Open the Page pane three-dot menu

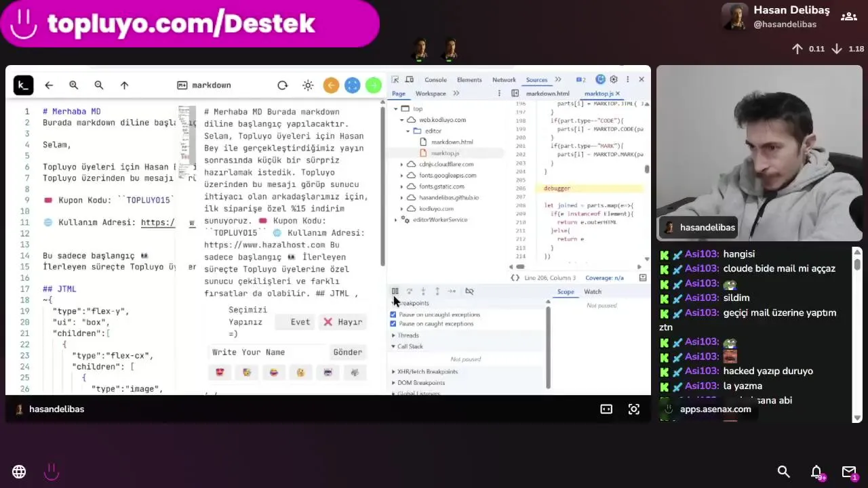[x=499, y=94]
